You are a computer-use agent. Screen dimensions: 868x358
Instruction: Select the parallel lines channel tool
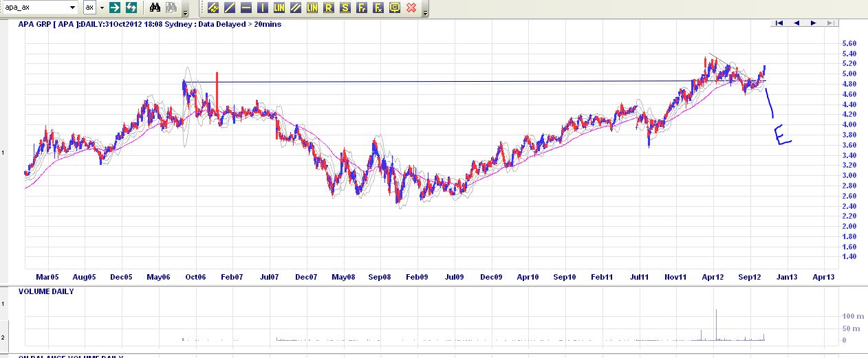tap(296, 8)
